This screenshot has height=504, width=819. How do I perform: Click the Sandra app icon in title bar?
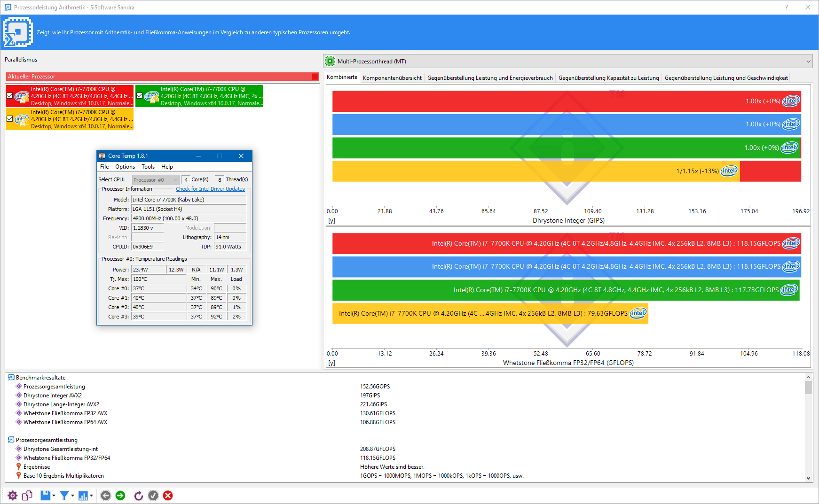point(8,7)
